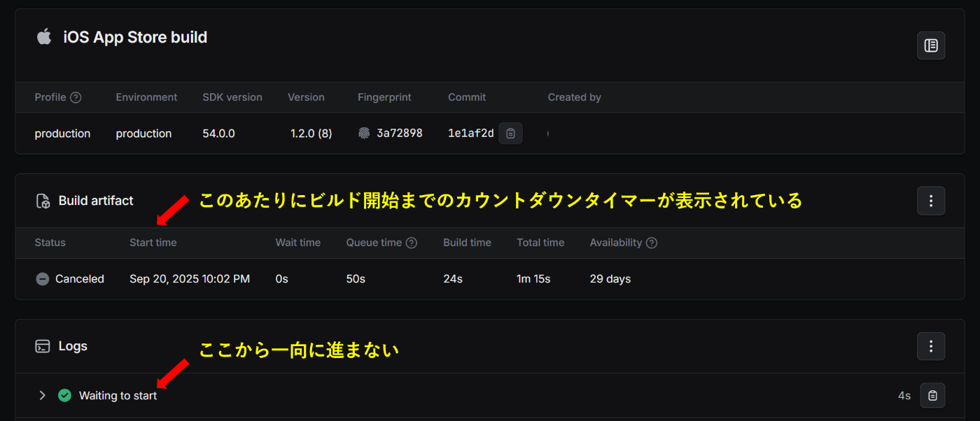Click the Version column header
Viewport: 980px width, 421px height.
pos(306,97)
